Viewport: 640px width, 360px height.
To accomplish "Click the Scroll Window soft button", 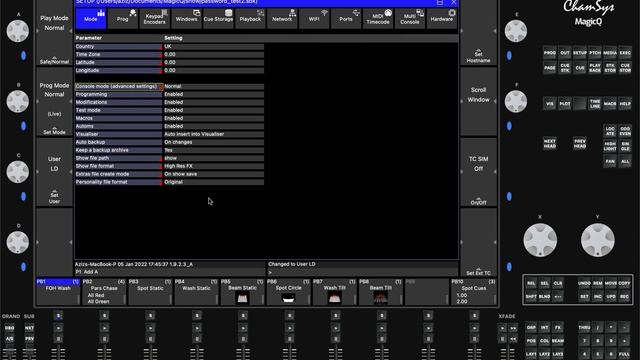I will point(478,102).
